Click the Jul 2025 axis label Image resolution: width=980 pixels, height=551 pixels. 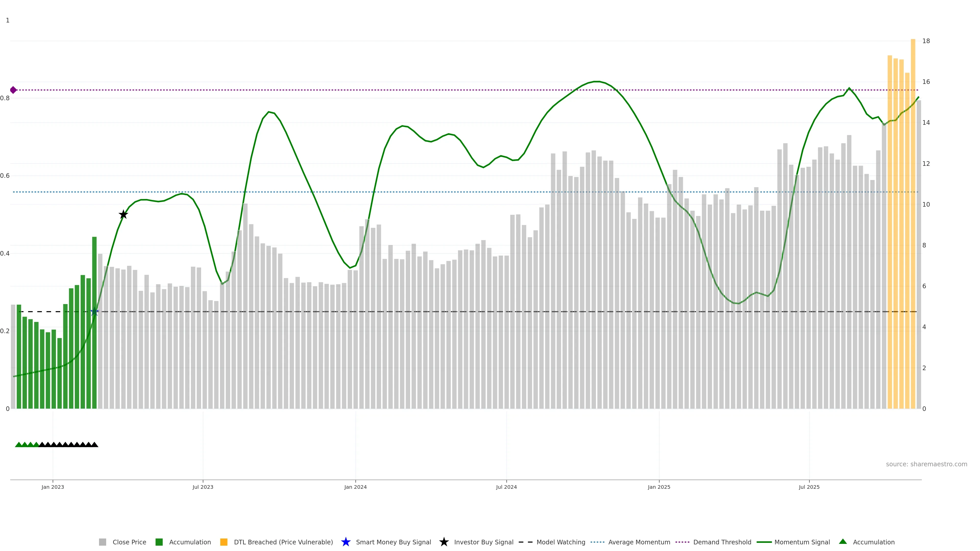[809, 487]
